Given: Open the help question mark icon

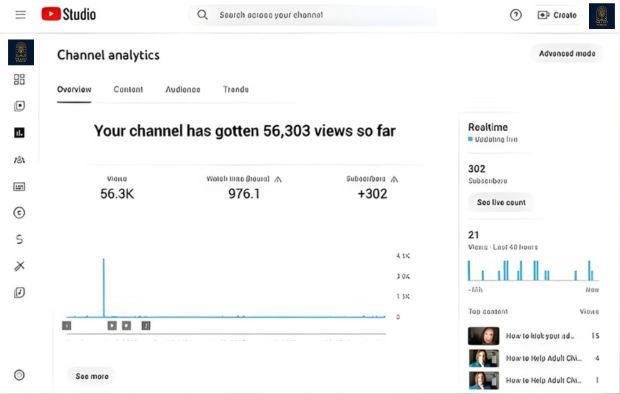Looking at the screenshot, I should pos(516,15).
